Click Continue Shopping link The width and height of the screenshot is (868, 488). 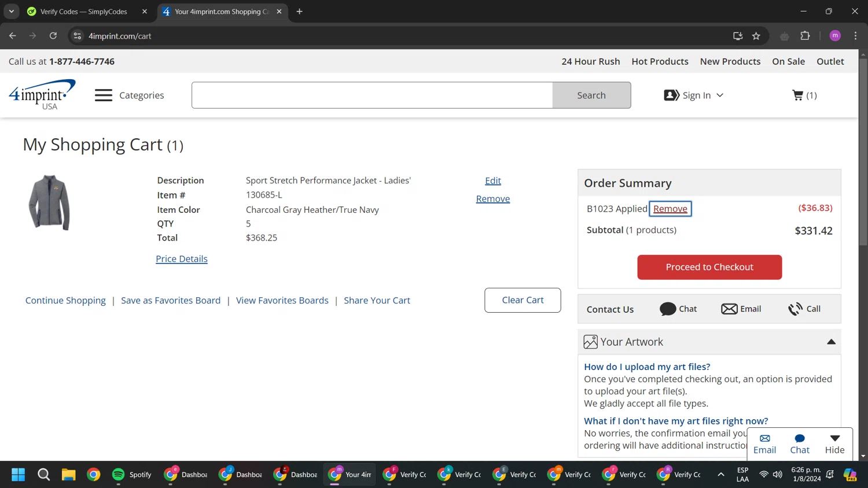click(65, 300)
